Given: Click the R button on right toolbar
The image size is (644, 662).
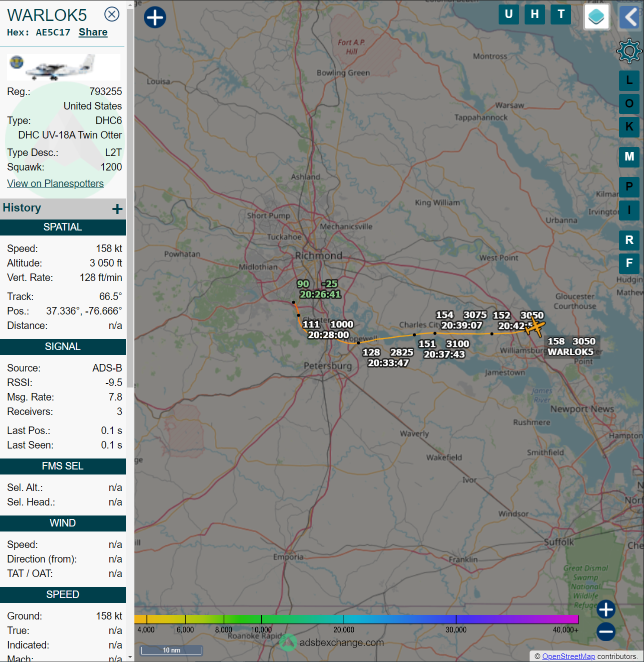Looking at the screenshot, I should [629, 240].
